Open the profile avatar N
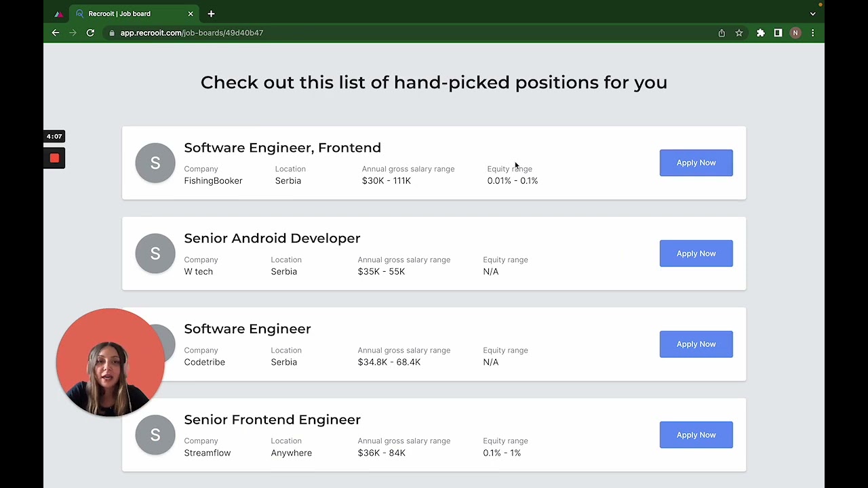868x488 pixels. coord(795,33)
